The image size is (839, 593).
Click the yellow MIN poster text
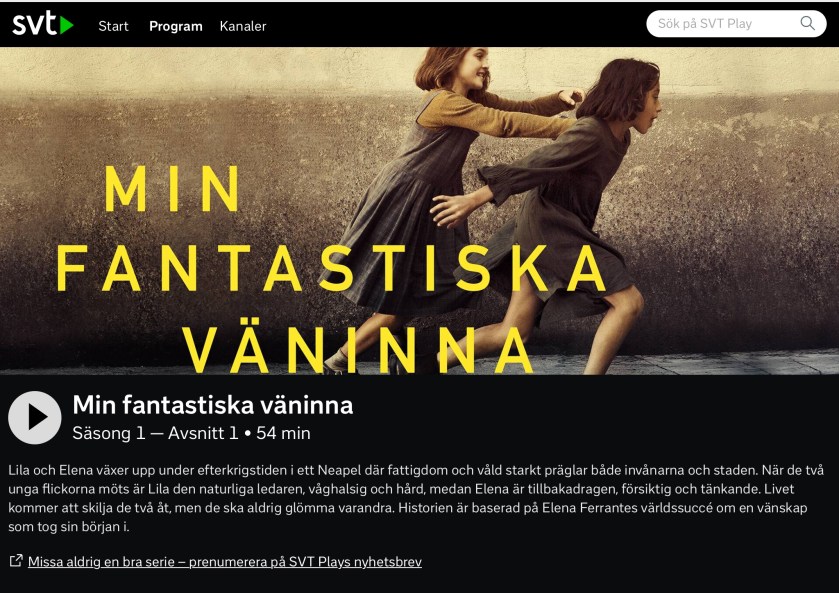(172, 189)
